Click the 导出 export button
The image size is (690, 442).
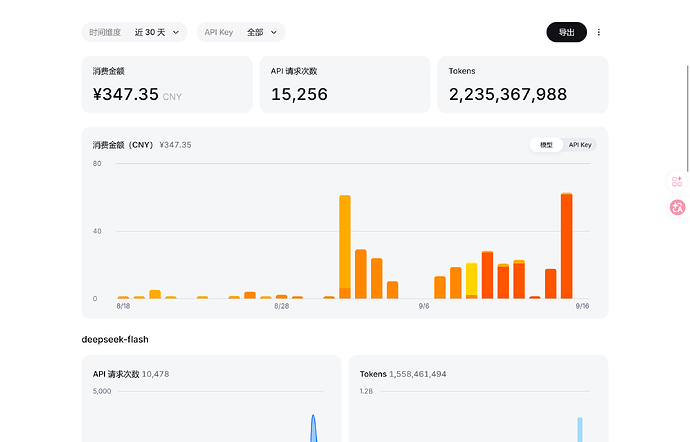click(566, 32)
